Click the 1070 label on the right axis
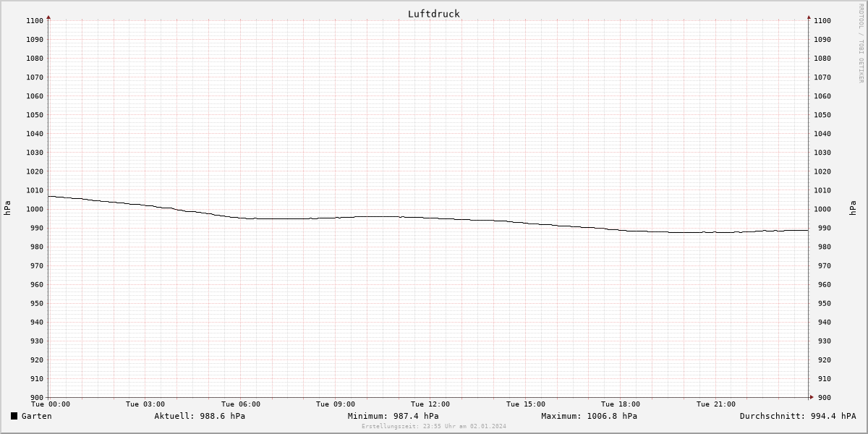 point(822,77)
